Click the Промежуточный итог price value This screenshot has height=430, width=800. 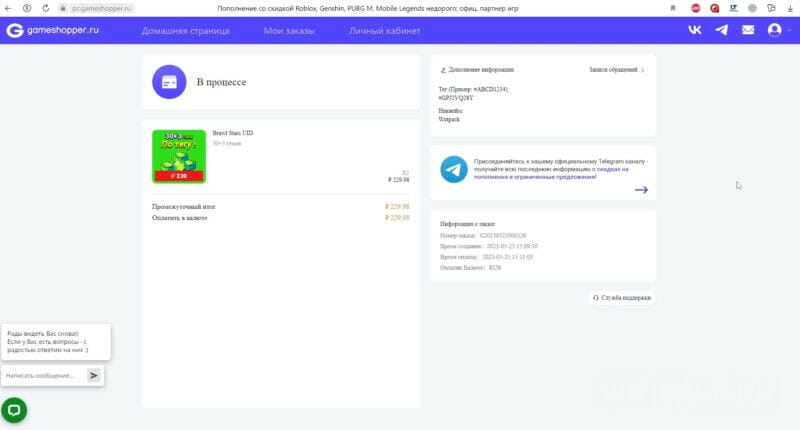click(397, 207)
